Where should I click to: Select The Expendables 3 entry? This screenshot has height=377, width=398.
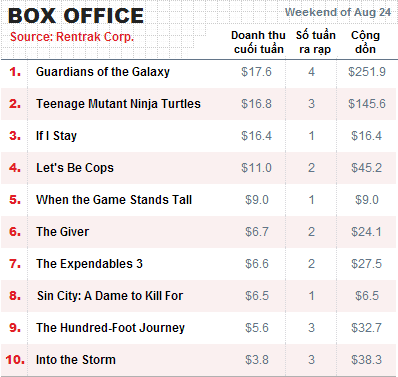[x=89, y=264]
